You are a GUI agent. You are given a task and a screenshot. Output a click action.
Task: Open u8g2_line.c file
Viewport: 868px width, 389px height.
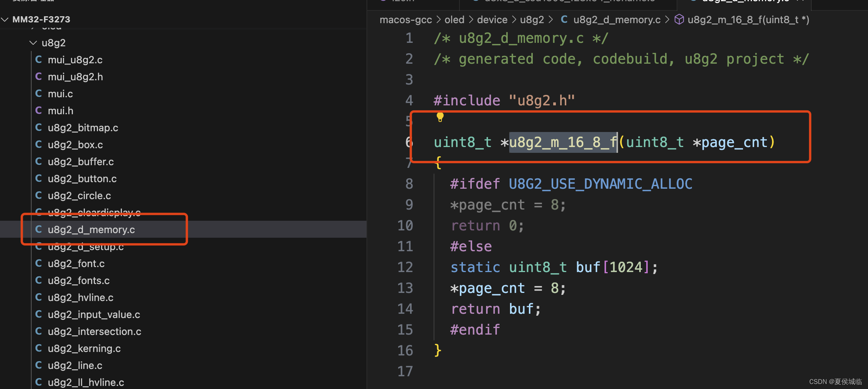coord(75,365)
